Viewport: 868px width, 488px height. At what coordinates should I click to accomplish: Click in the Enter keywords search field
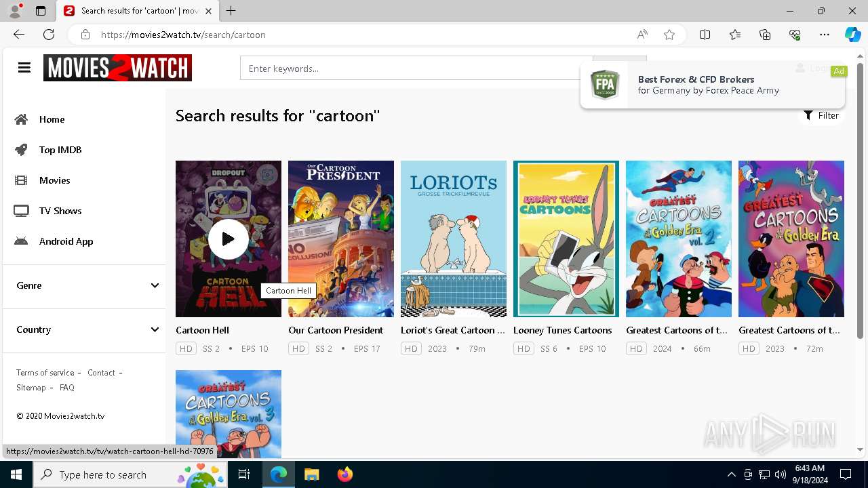point(416,68)
